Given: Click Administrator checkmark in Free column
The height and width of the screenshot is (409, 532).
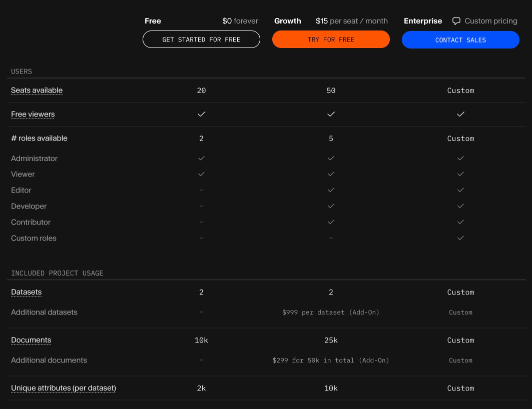Looking at the screenshot, I should [201, 158].
